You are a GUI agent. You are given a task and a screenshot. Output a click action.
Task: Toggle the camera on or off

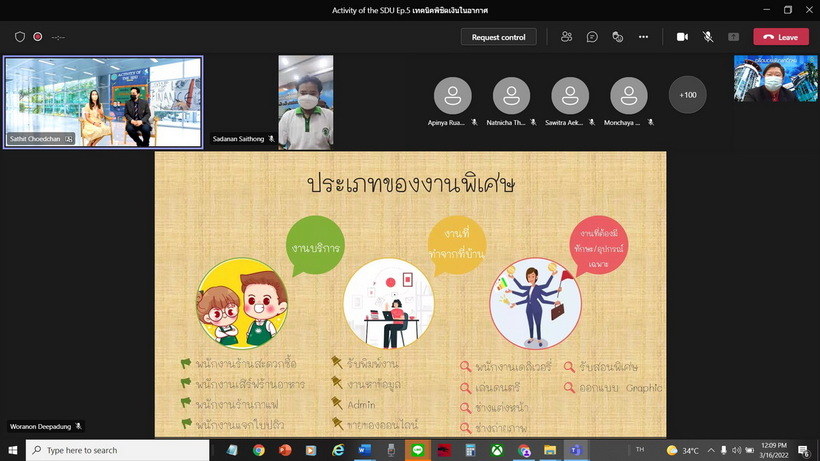point(682,37)
